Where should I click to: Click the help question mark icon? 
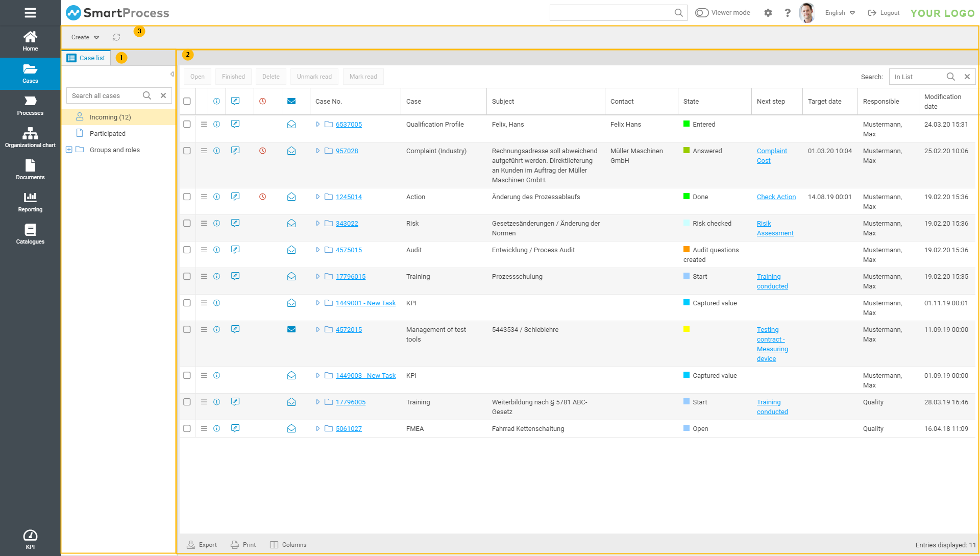788,13
